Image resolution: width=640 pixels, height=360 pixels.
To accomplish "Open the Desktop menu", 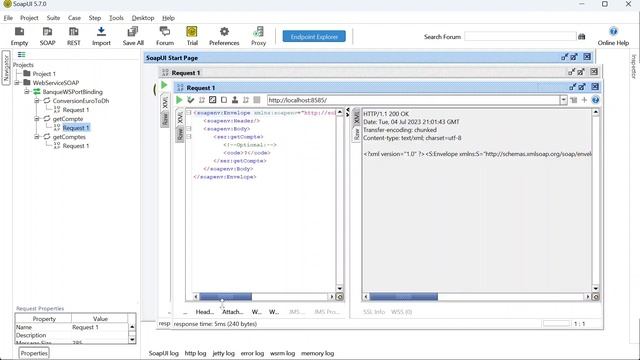I will [143, 18].
